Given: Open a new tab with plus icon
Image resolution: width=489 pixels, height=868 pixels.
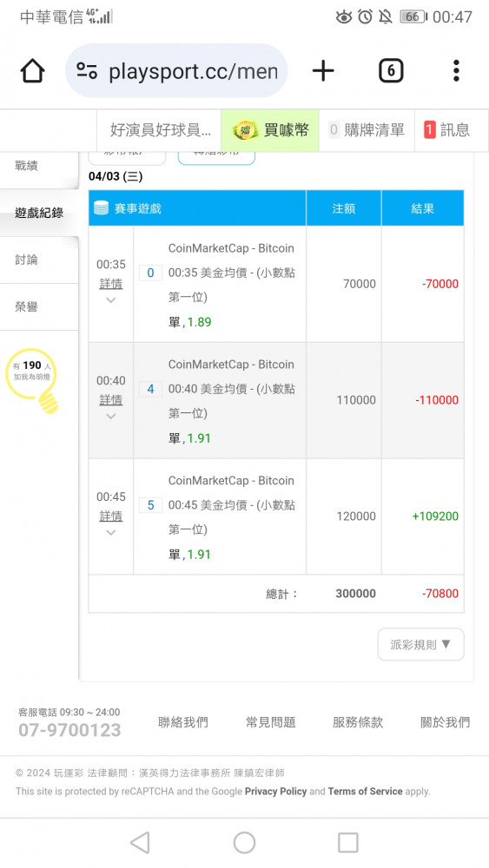Looking at the screenshot, I should [x=323, y=71].
